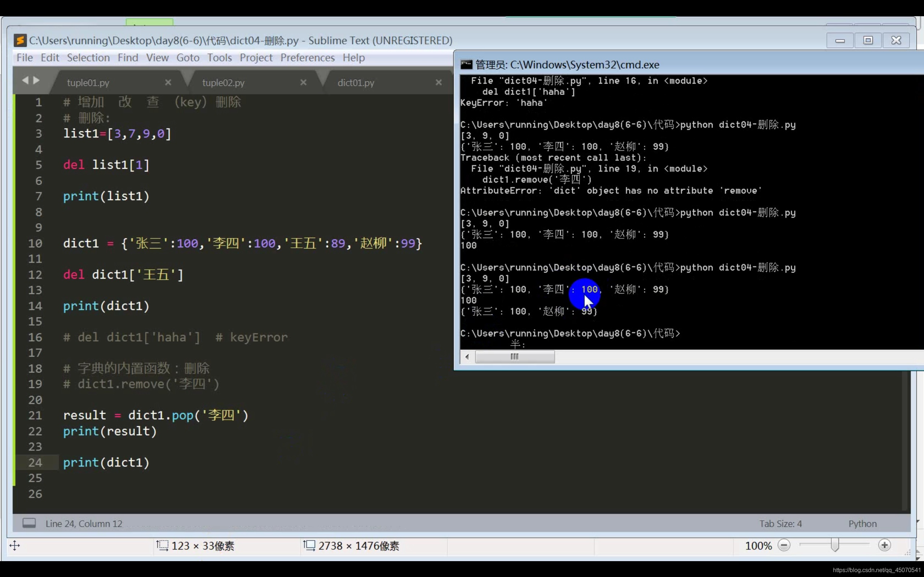Click the tab scroll right arrow
Viewport: 924px width, 577px height.
click(x=37, y=80)
